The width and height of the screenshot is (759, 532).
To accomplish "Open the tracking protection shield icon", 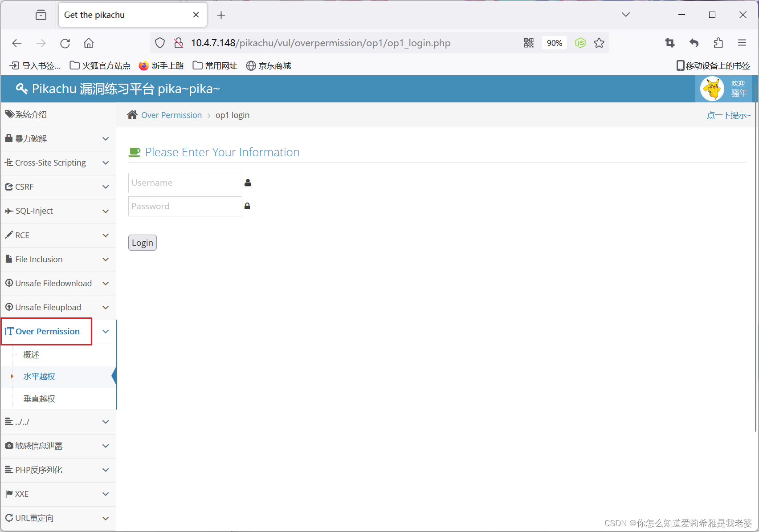I will 160,43.
